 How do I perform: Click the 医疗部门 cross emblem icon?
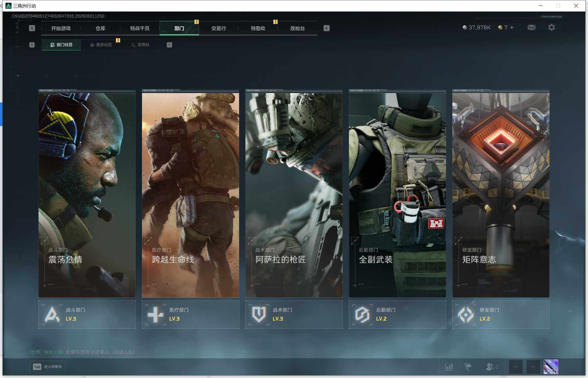[155, 314]
